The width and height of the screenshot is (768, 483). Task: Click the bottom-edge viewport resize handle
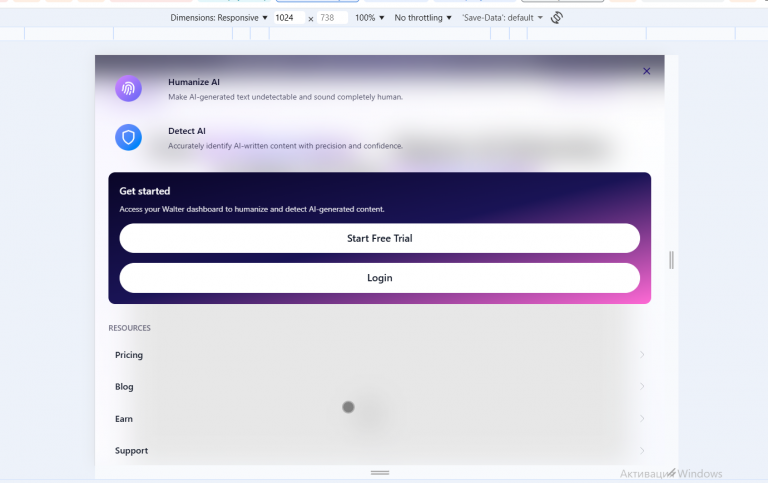pyautogui.click(x=380, y=473)
